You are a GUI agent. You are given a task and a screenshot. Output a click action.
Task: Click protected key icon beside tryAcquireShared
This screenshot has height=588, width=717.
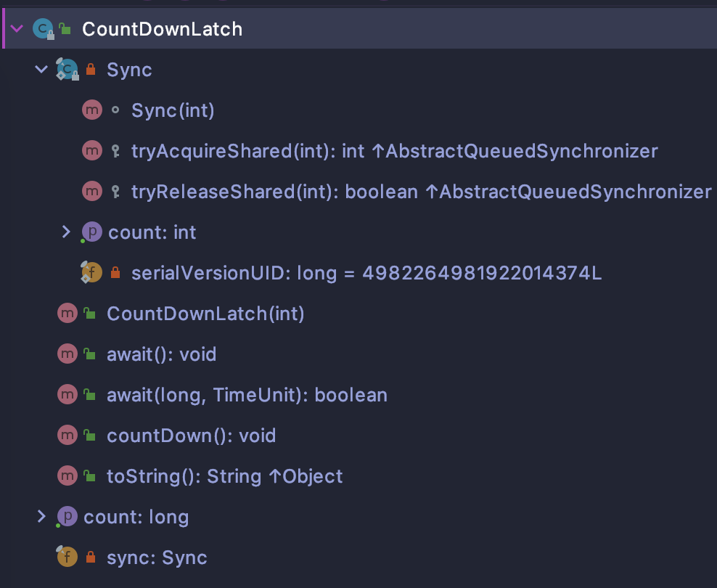115,151
